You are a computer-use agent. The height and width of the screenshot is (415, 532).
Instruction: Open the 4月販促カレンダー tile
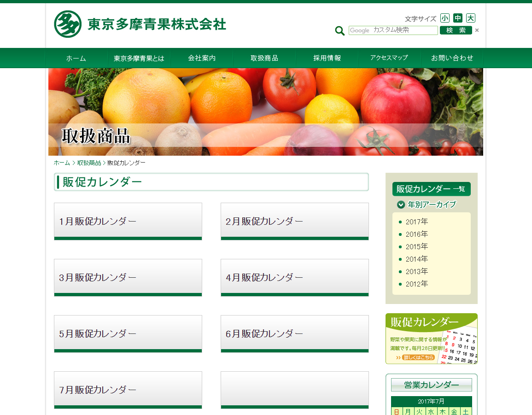pos(295,277)
